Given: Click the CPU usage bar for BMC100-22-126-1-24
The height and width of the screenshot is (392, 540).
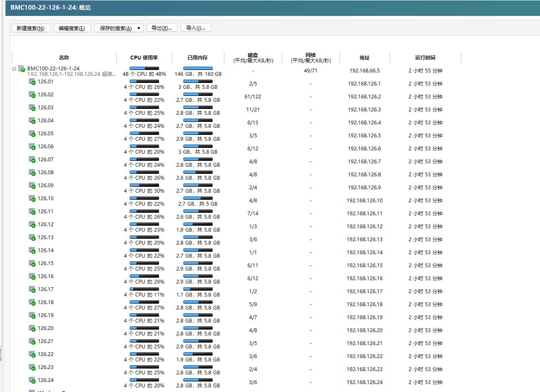Looking at the screenshot, I should (144, 68).
